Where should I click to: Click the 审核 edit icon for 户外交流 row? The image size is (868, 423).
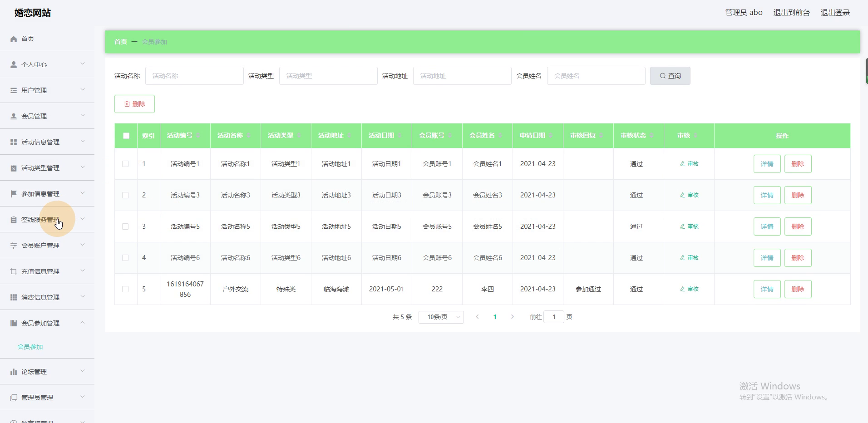pos(682,289)
